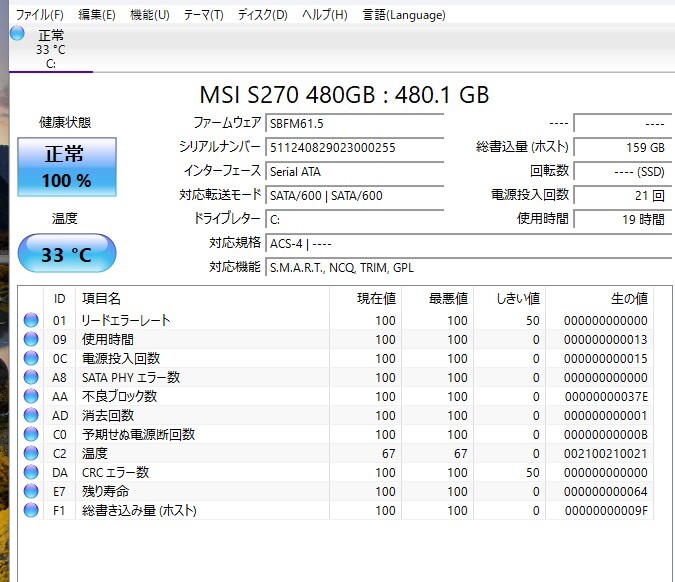Click the しきい値 column header
This screenshot has height=582, width=675.
[x=509, y=298]
